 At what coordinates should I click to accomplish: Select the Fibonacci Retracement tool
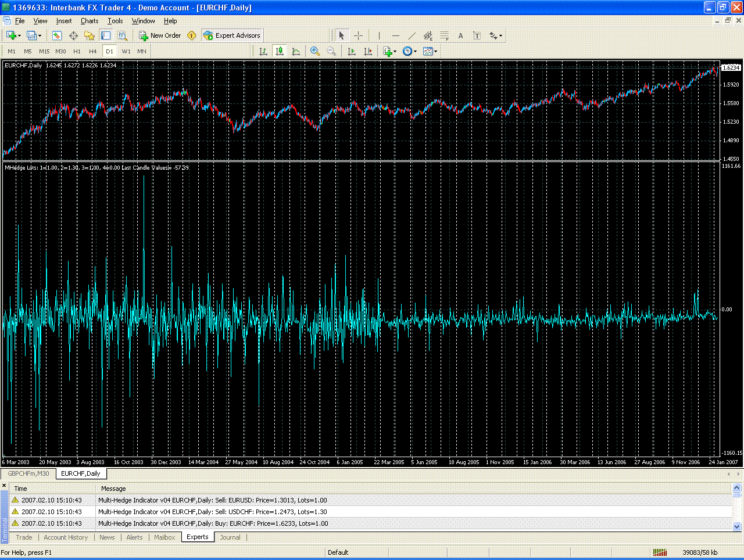tap(445, 35)
